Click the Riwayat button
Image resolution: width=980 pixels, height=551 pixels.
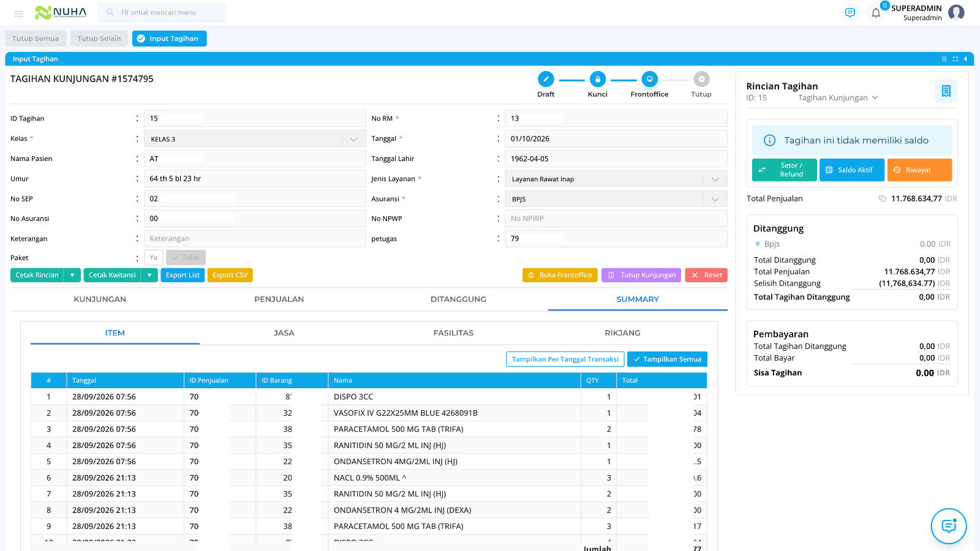click(920, 170)
